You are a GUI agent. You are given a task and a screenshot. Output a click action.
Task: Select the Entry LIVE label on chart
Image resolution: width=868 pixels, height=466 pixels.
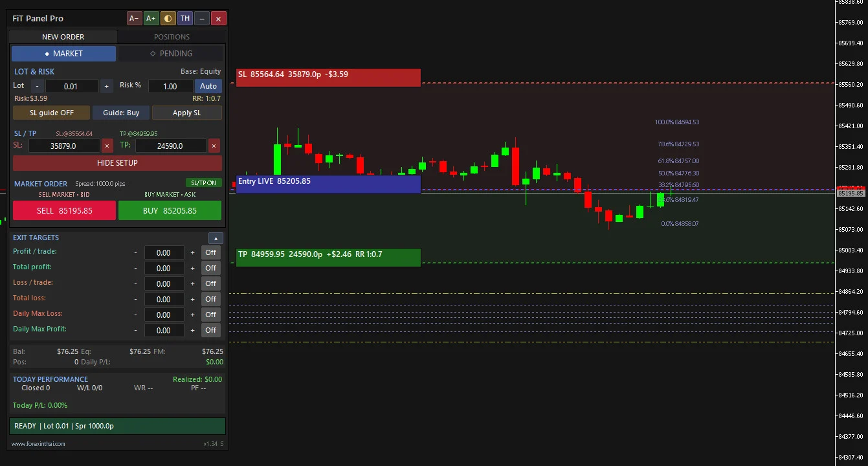tap(328, 184)
